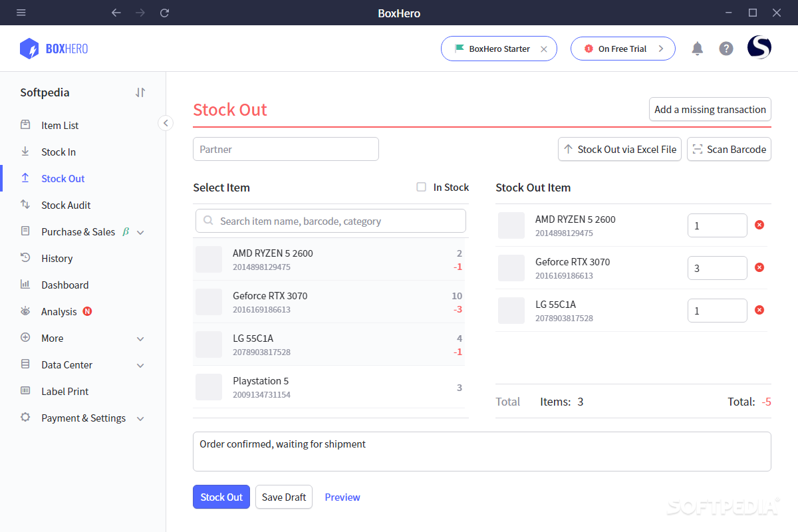798x532 pixels.
Task: Remove AMD RYZEN 5 2600 from stock out
Action: [759, 225]
